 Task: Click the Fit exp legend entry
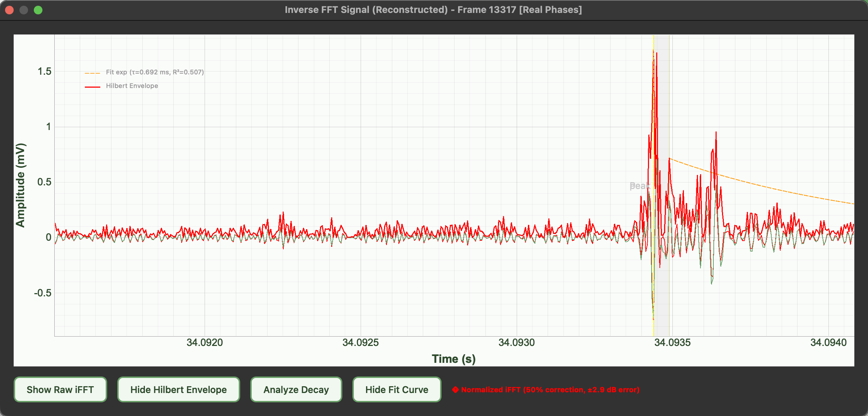(x=155, y=72)
